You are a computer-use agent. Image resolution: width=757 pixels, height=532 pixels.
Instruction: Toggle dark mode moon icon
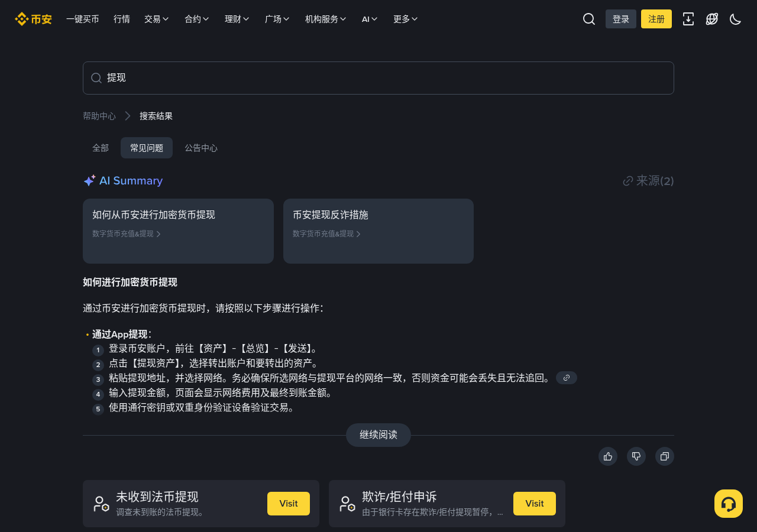click(736, 19)
